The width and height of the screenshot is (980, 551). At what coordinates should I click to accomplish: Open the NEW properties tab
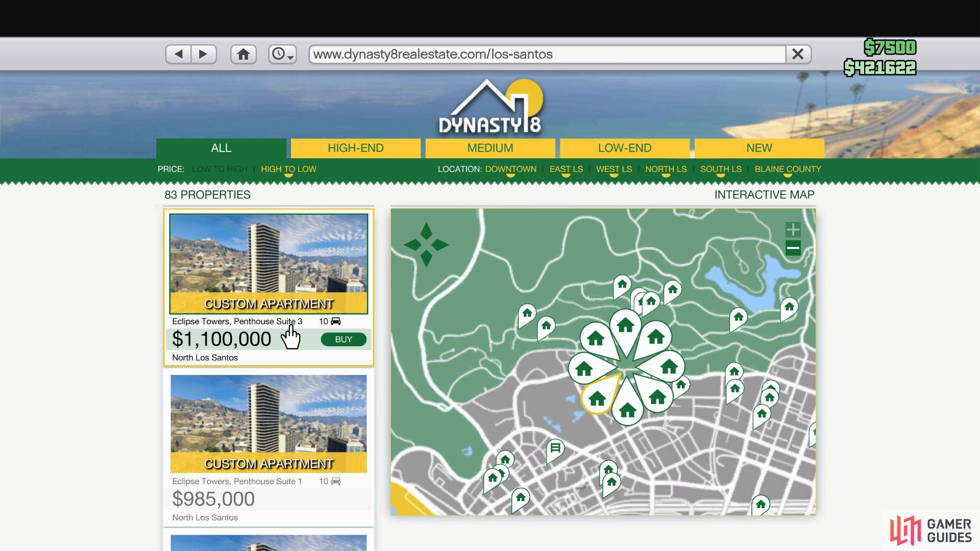[x=759, y=148]
